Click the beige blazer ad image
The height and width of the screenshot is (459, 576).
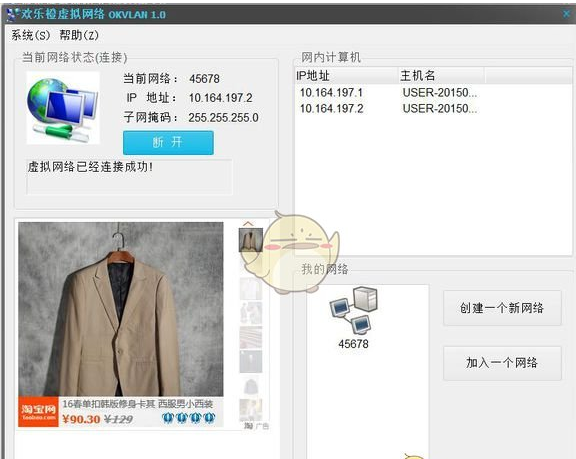pyautogui.click(x=121, y=309)
